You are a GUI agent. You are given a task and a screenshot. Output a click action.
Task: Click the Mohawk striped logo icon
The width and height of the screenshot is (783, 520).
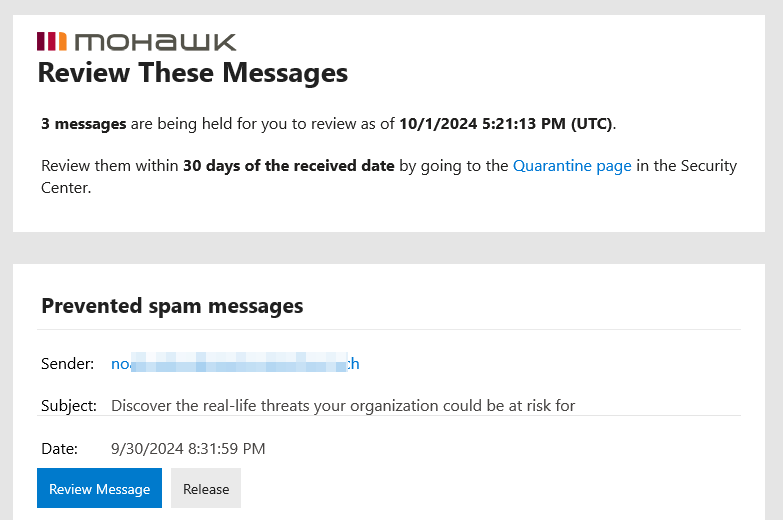[x=52, y=41]
